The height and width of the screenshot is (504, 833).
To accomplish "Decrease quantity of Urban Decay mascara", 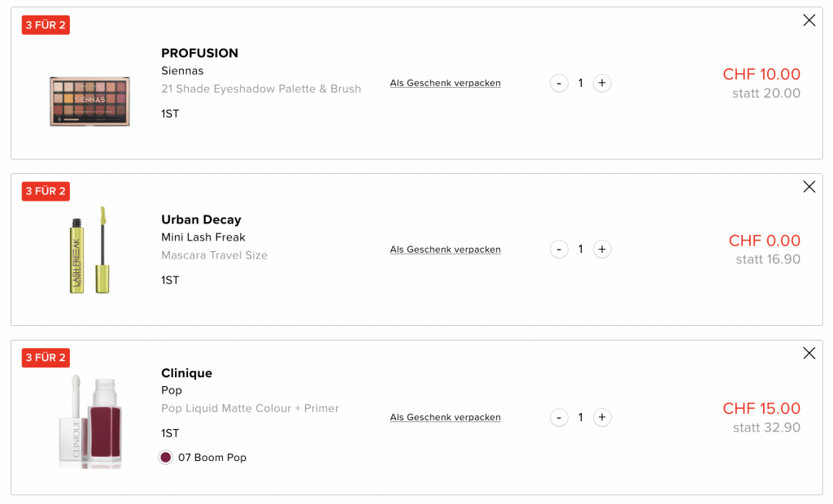I will pyautogui.click(x=559, y=250).
